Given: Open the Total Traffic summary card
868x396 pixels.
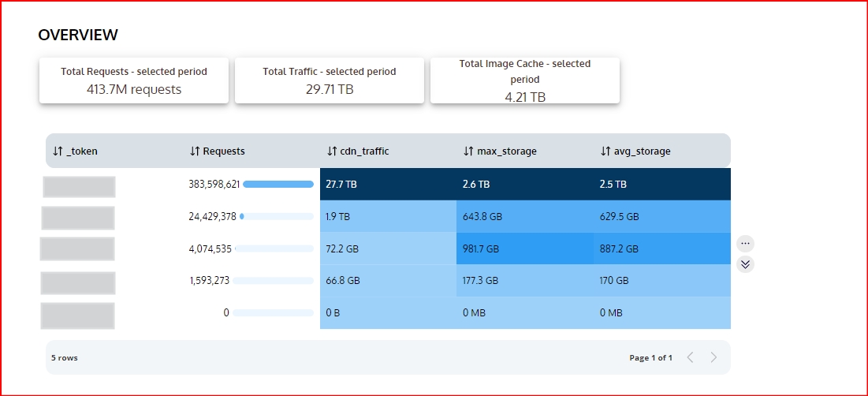Looking at the screenshot, I should (x=330, y=80).
